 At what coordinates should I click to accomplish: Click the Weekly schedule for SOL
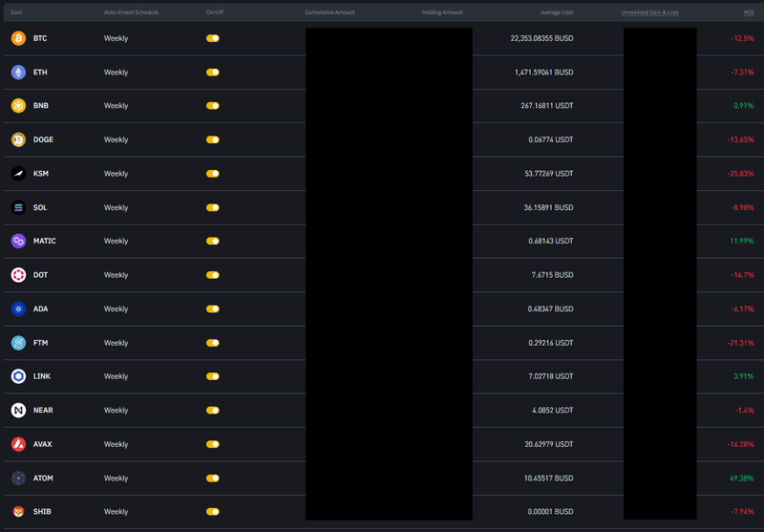116,207
